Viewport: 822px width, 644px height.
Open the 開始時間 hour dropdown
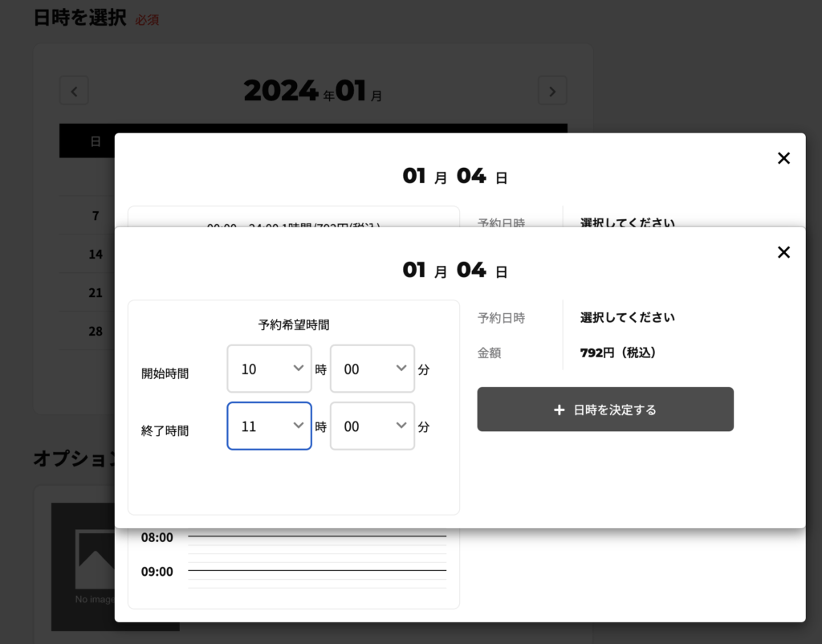(x=269, y=369)
